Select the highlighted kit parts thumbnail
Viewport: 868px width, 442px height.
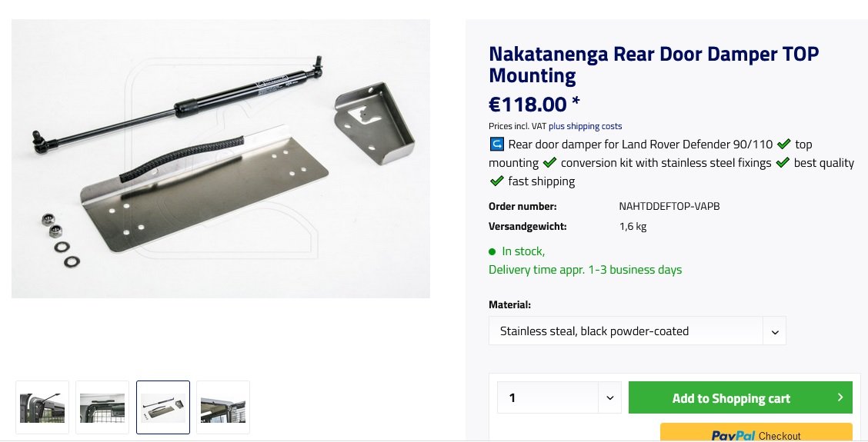[163, 407]
